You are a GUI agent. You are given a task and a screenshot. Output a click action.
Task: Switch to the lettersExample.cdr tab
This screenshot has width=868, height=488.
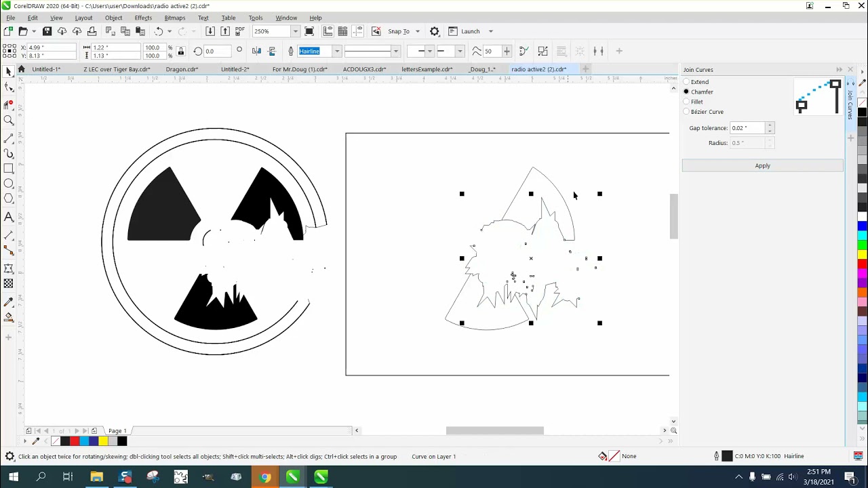click(x=427, y=69)
